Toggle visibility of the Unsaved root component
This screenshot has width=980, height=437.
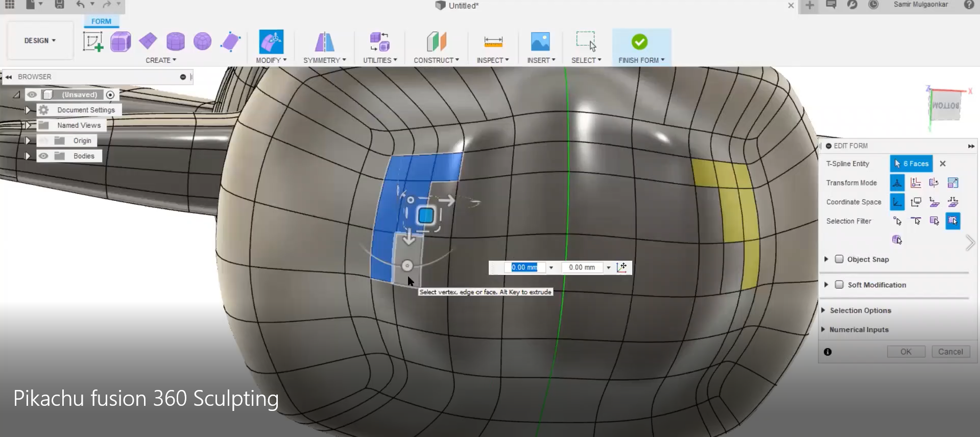point(32,95)
